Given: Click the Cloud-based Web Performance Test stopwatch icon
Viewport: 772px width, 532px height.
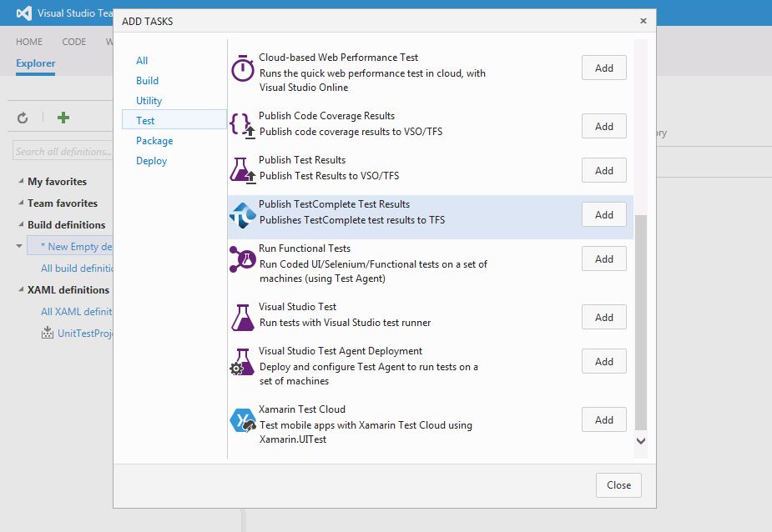Looking at the screenshot, I should click(x=242, y=69).
